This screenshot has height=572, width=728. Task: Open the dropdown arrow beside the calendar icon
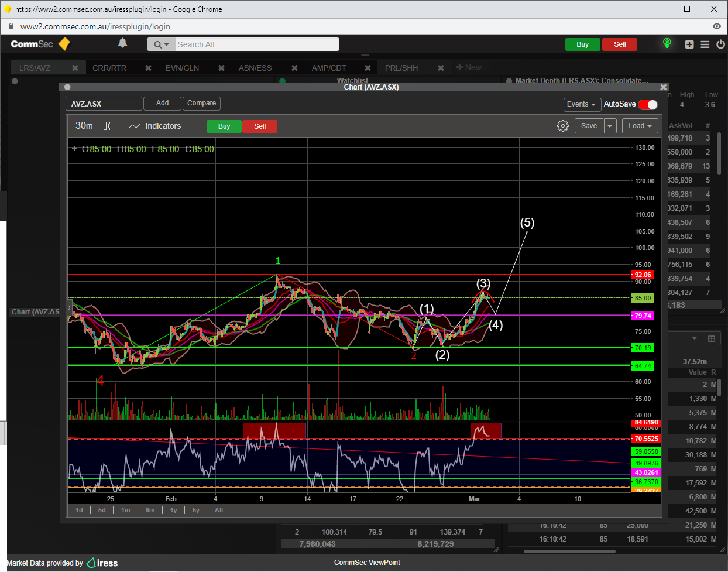point(695,338)
